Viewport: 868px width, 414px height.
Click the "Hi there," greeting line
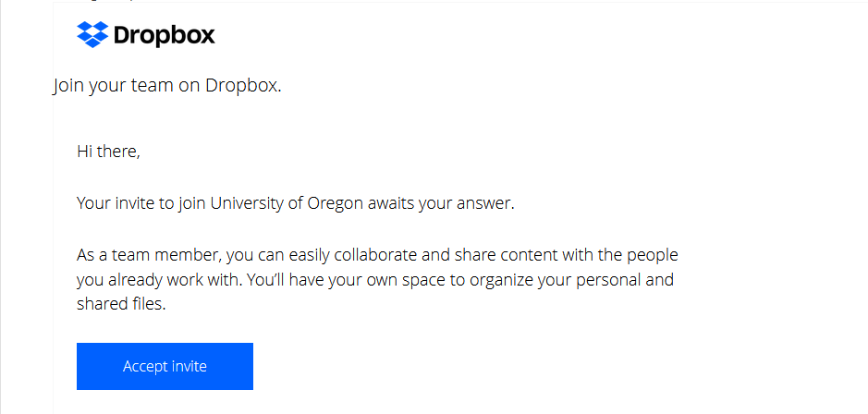(108, 151)
